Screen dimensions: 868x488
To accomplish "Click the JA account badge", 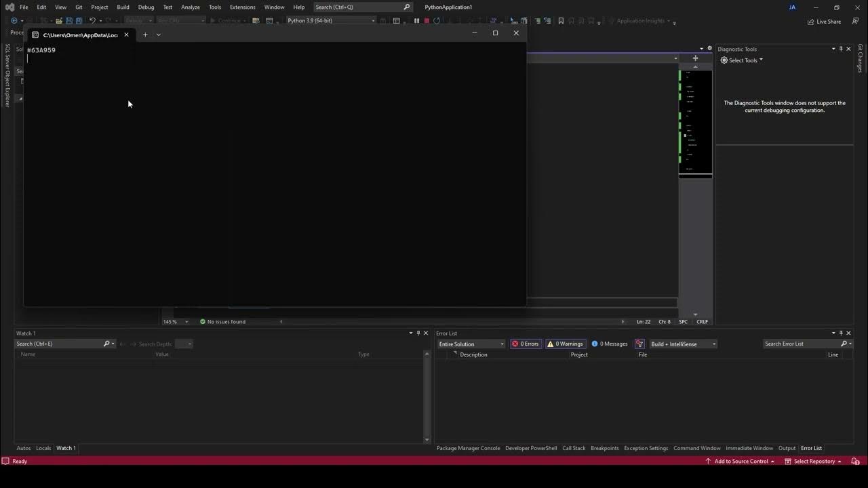I will [792, 7].
